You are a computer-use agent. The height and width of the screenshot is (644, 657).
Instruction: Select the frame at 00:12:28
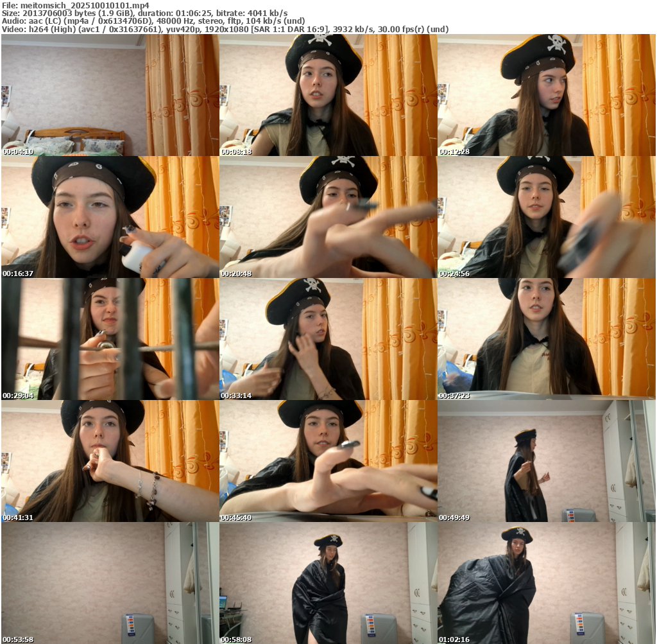tap(547, 95)
